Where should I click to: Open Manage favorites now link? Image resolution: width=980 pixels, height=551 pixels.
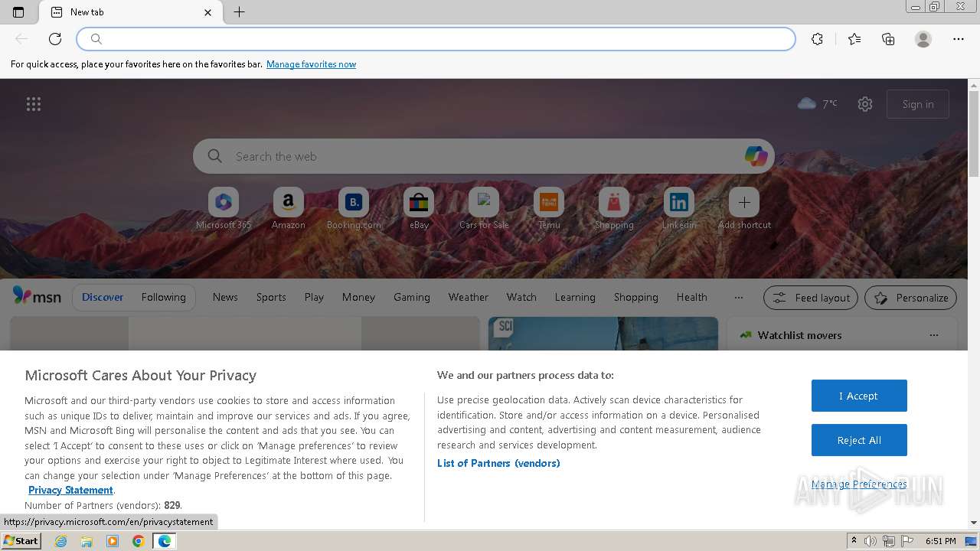coord(311,64)
